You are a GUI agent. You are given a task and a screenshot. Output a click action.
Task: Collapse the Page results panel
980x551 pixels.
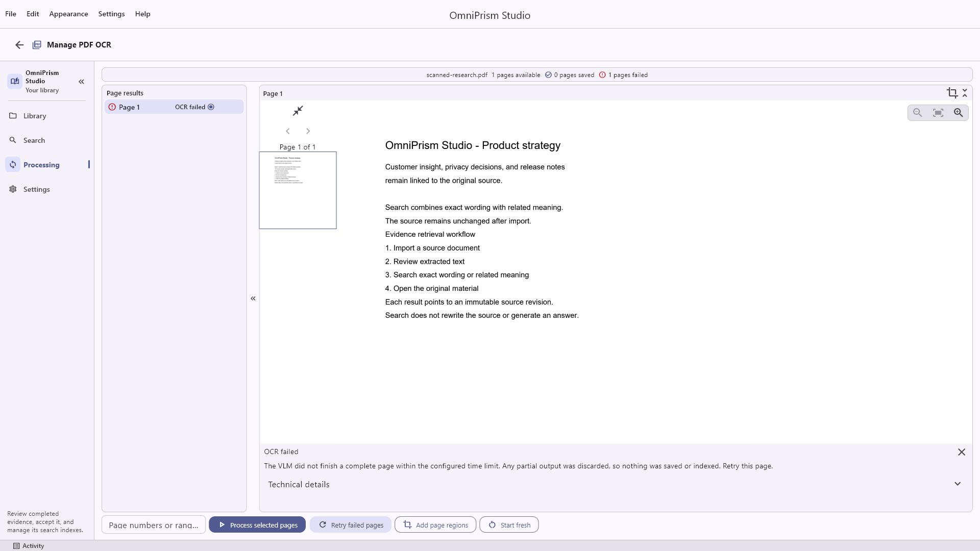pos(253,298)
